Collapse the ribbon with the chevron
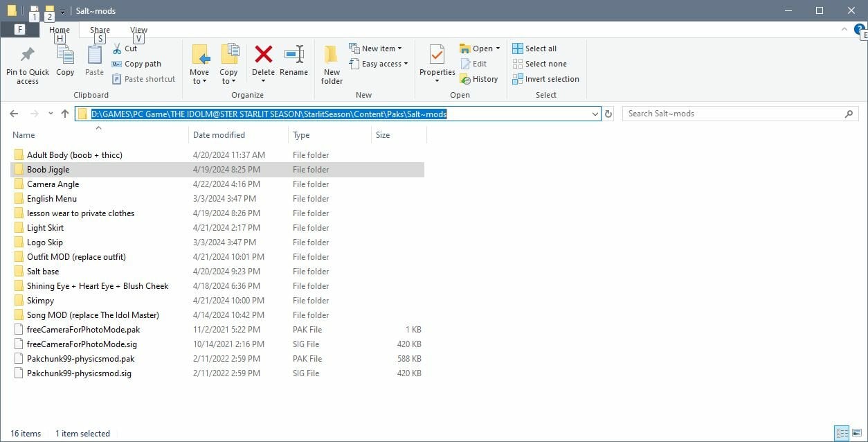The height and width of the screenshot is (442, 868). coord(844,29)
